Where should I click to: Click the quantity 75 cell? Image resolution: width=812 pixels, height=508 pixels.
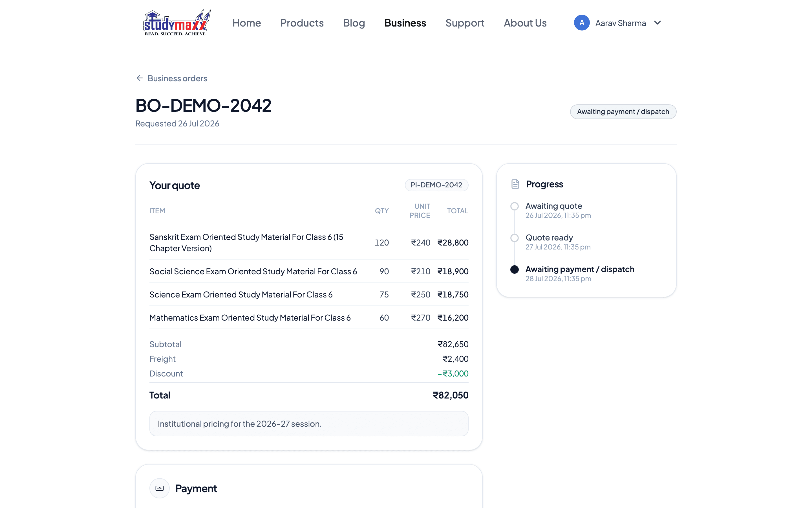click(x=384, y=294)
